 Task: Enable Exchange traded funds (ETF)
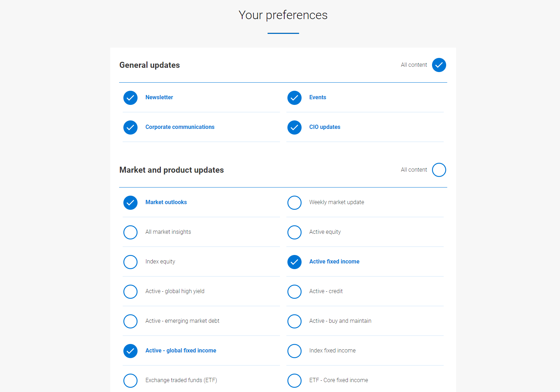tap(130, 381)
